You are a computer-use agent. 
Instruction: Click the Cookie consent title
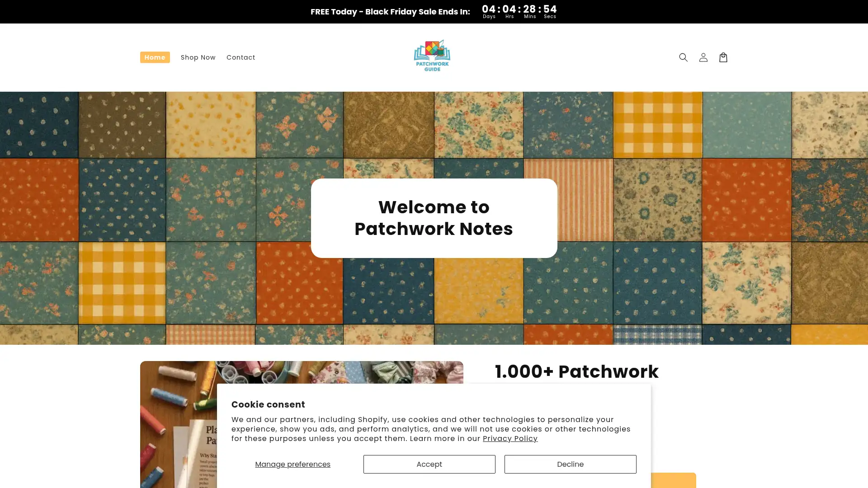pyautogui.click(x=268, y=404)
